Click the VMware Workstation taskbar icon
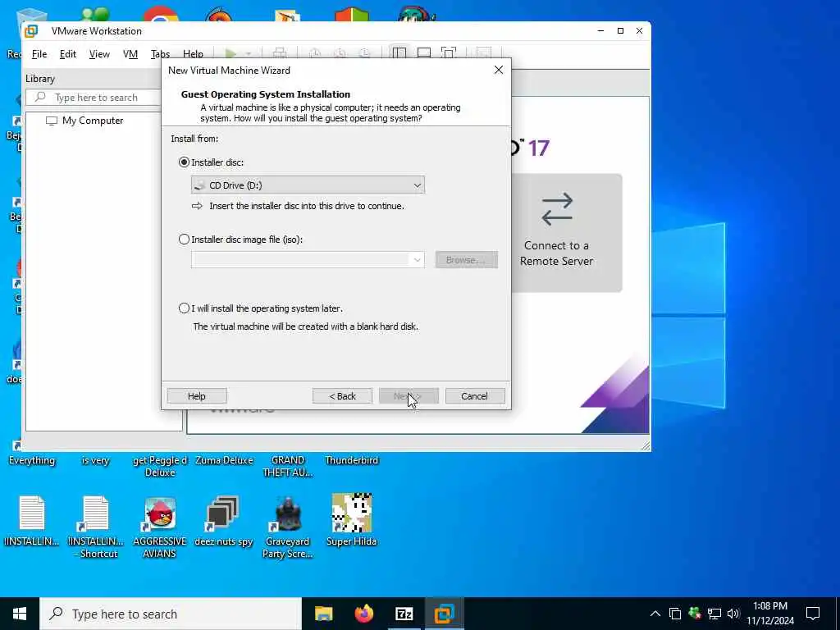Viewport: 840px width, 630px height. pos(444,614)
